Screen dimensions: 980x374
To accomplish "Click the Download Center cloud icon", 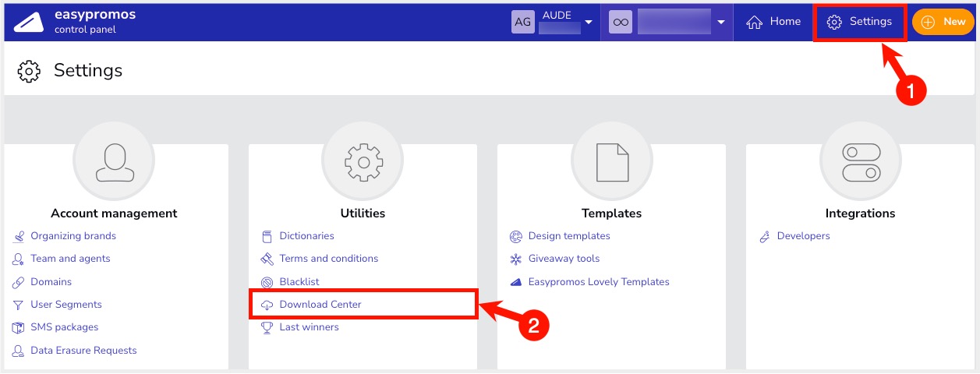I will (x=267, y=305).
